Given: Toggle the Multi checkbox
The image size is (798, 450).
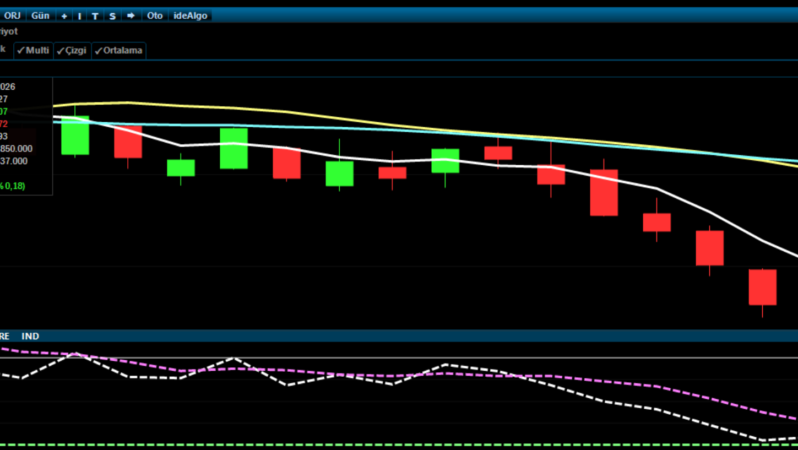Looking at the screenshot, I should tap(33, 50).
